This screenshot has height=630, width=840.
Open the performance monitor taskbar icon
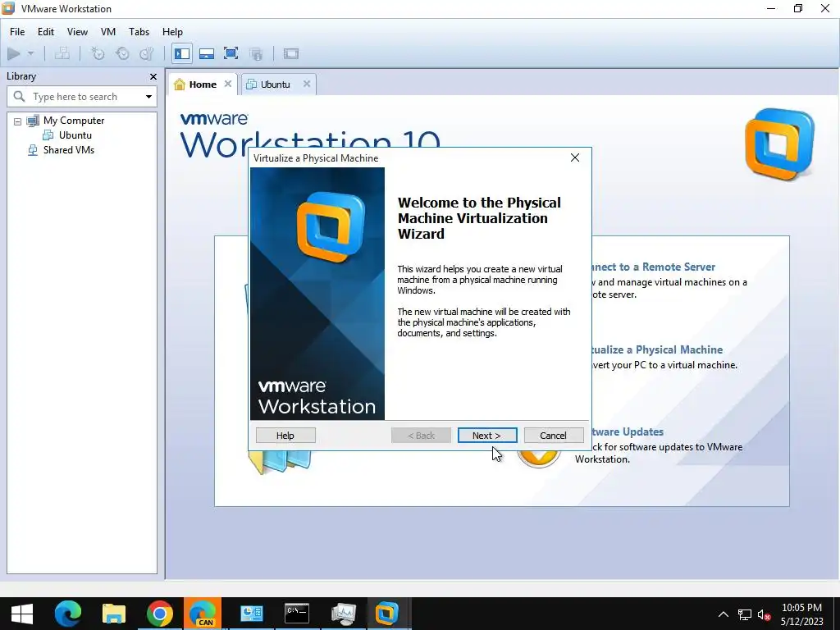(343, 614)
